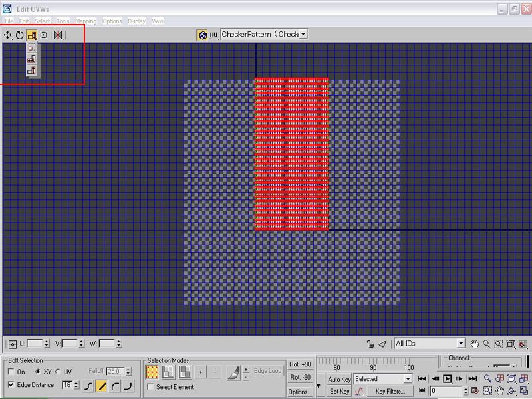Select Vertex sub-object selection mode
The height and width of the screenshot is (399, 532).
pyautogui.click(x=152, y=372)
